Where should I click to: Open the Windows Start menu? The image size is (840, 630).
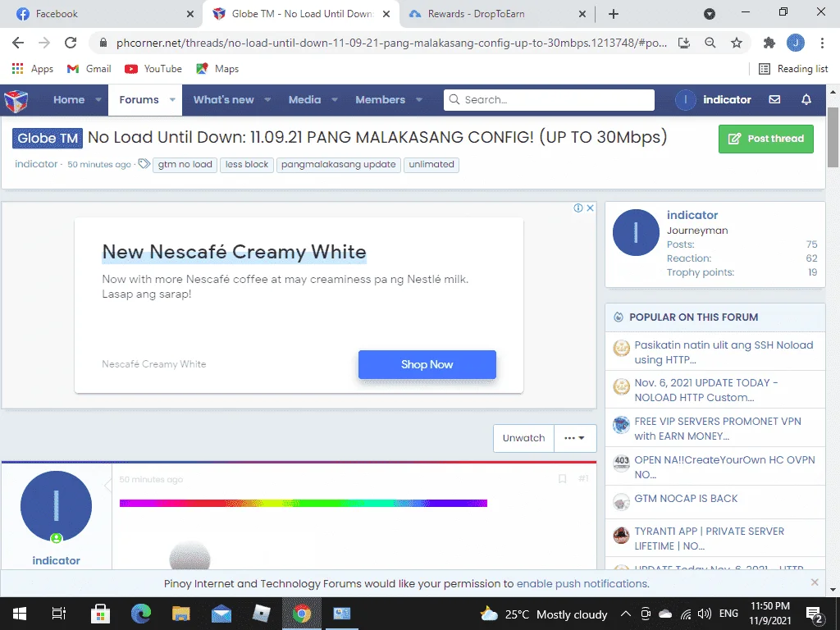pyautogui.click(x=20, y=614)
